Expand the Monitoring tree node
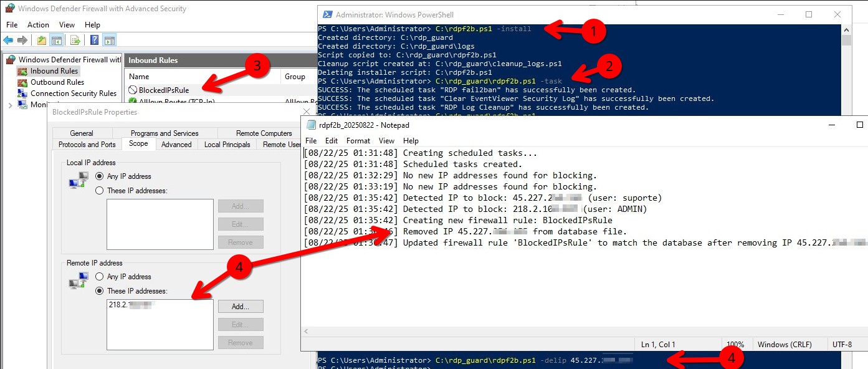Screen dimensions: 868x369 click(10, 105)
